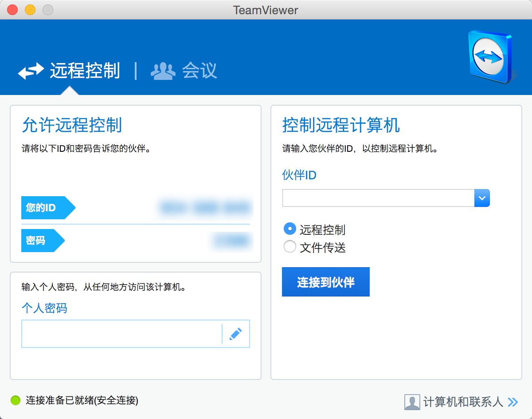
Task: Click the TeamViewer logo icon
Action: [x=493, y=57]
